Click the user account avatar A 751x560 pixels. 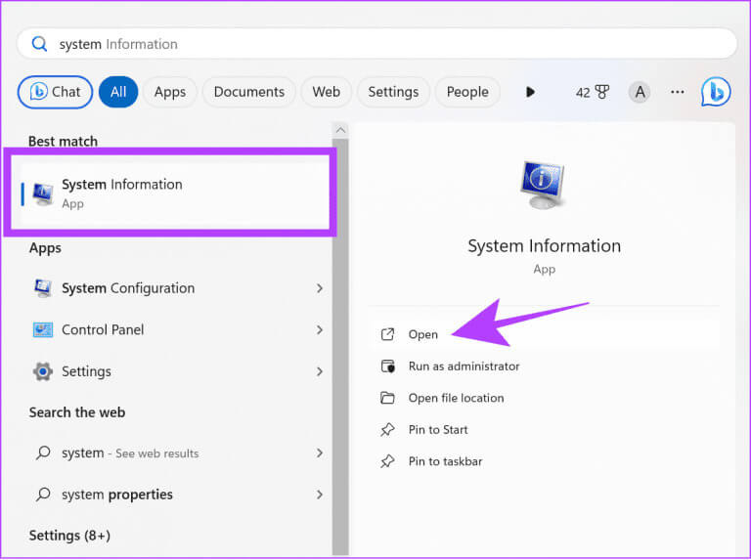[640, 92]
